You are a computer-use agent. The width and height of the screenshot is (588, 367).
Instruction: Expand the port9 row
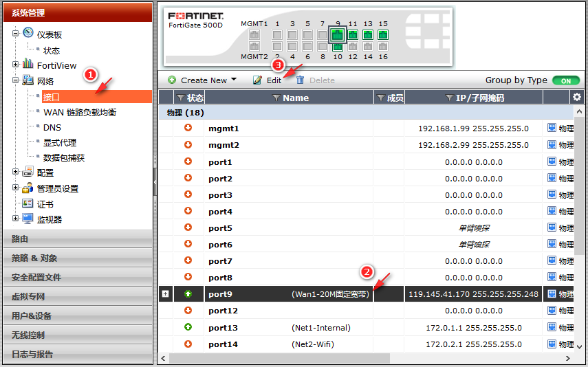(x=165, y=294)
